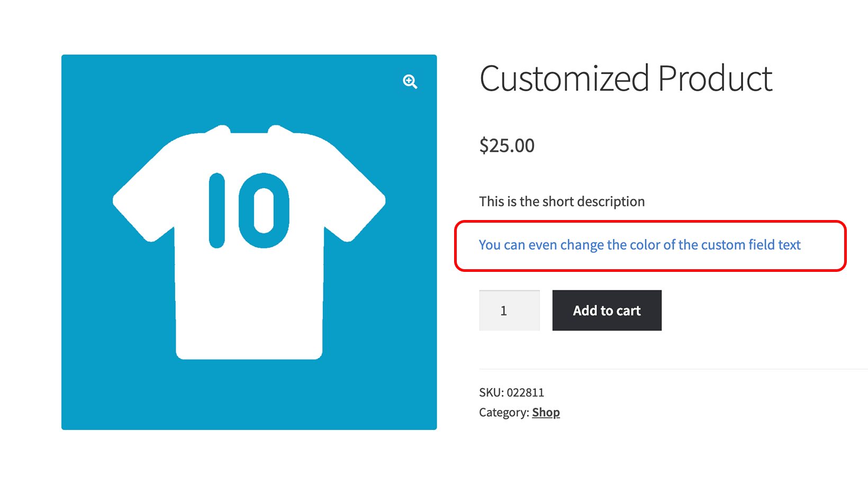Click the top-left blue corner of product image
868x485 pixels.
(x=71, y=65)
